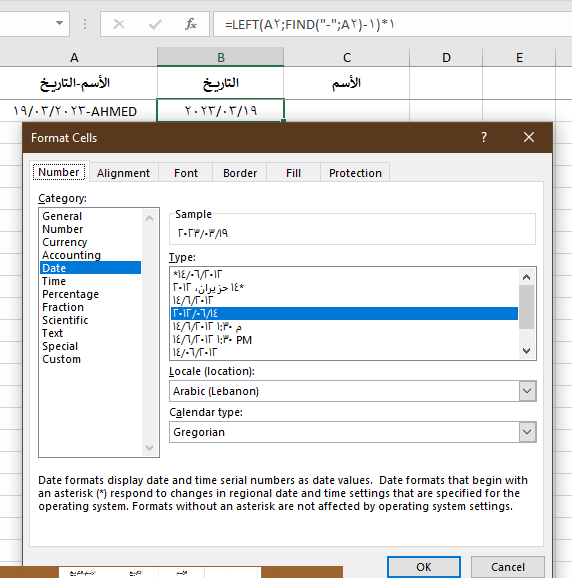Open the Locale (location) dropdown
The height and width of the screenshot is (578, 572).
527,391
